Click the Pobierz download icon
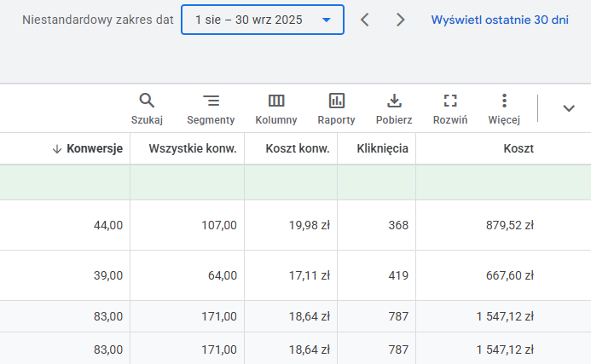The width and height of the screenshot is (591, 364). [x=394, y=108]
